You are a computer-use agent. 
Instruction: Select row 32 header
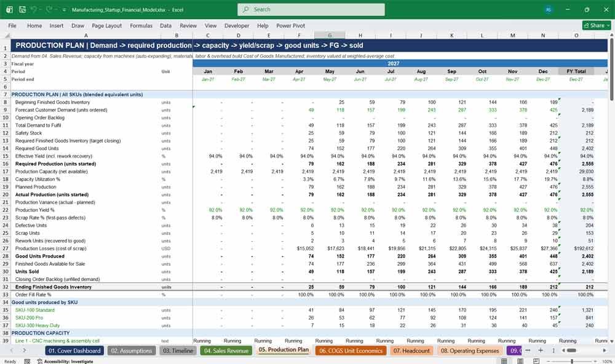(6, 287)
